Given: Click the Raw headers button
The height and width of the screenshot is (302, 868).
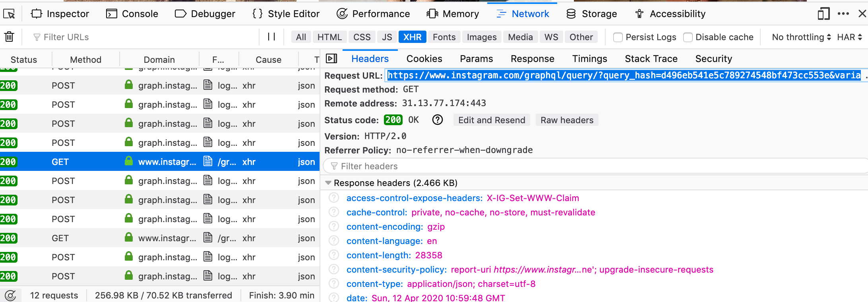Looking at the screenshot, I should [x=567, y=120].
